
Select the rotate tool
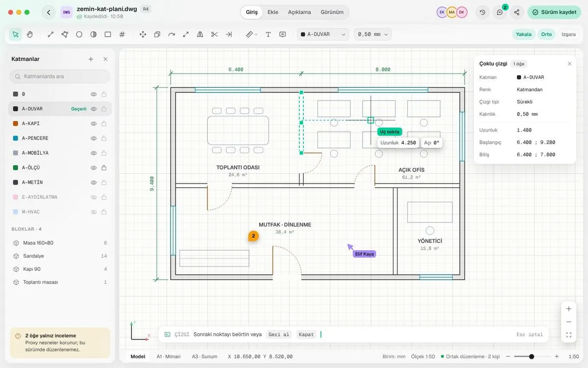tap(171, 34)
